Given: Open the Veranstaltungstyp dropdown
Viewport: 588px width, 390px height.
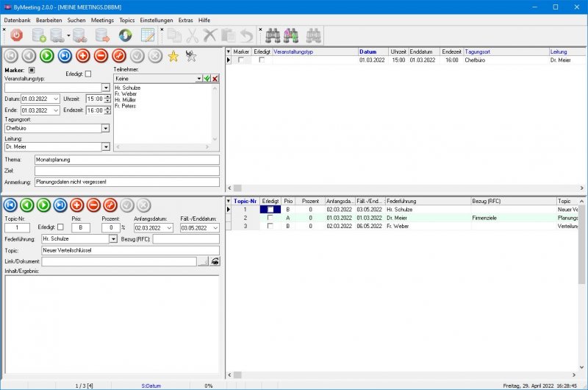Looking at the screenshot, I should tap(106, 88).
